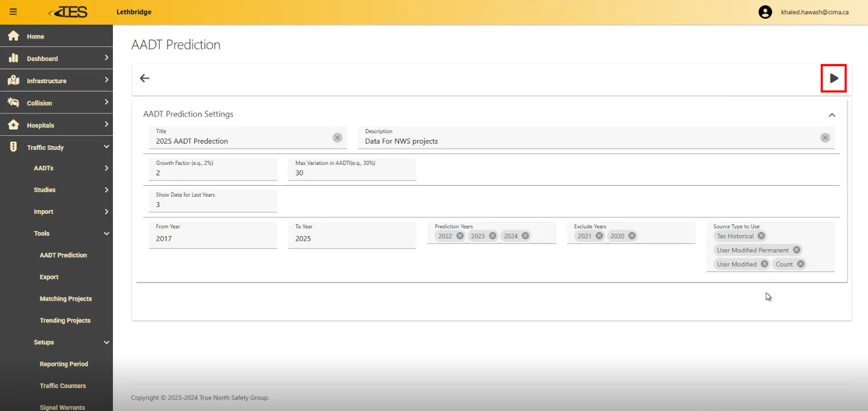This screenshot has width=868, height=411.
Task: Remove 2021 from Exclude Years
Action: [x=599, y=236]
